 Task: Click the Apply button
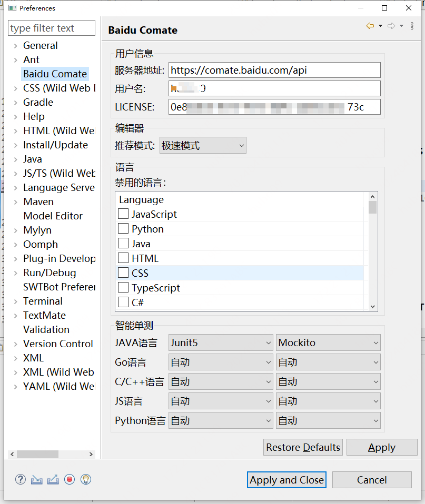[382, 447]
